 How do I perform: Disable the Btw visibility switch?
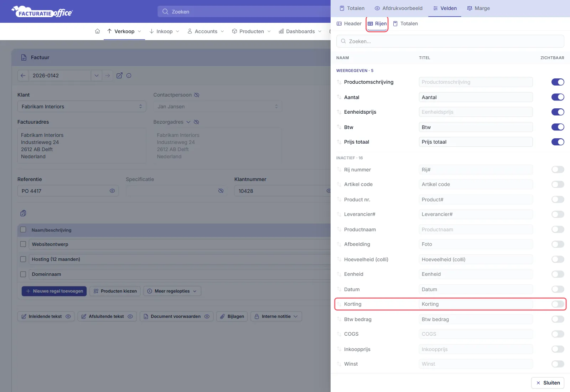pos(558,127)
